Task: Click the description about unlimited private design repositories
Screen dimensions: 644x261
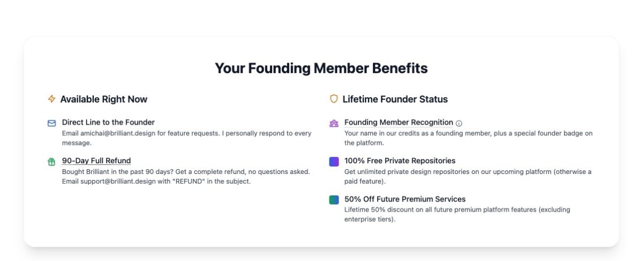Action: click(x=468, y=177)
